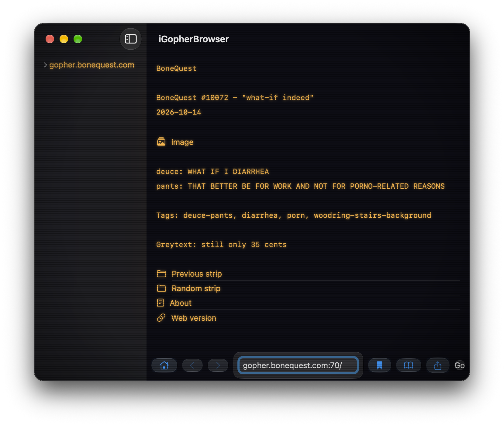Open the Image picture icon

161,142
